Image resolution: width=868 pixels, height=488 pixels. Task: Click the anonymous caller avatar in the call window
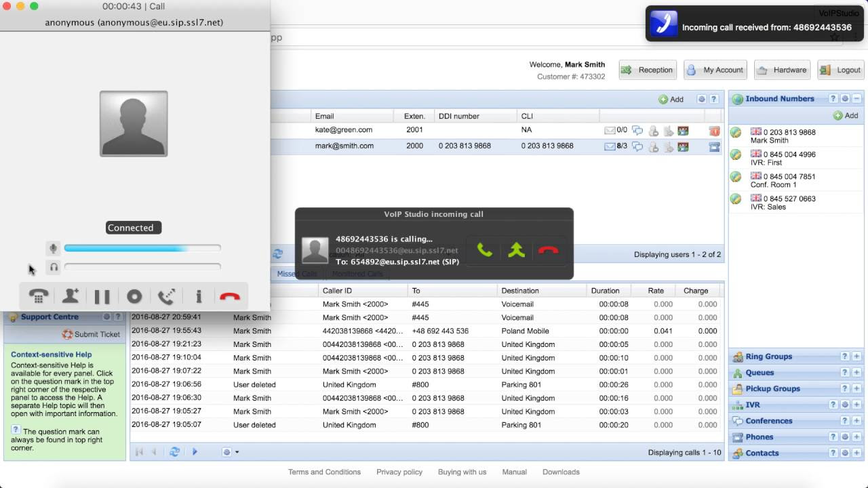tap(134, 124)
